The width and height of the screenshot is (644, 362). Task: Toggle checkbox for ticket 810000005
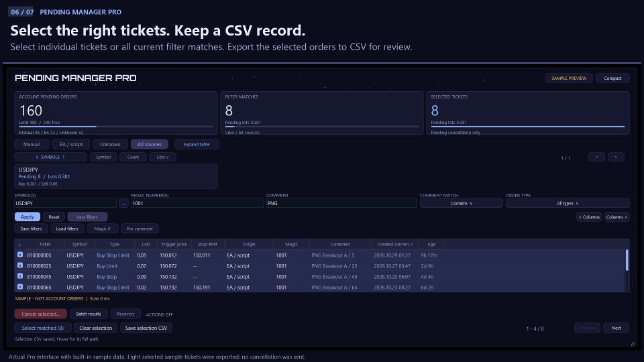[x=19, y=255]
